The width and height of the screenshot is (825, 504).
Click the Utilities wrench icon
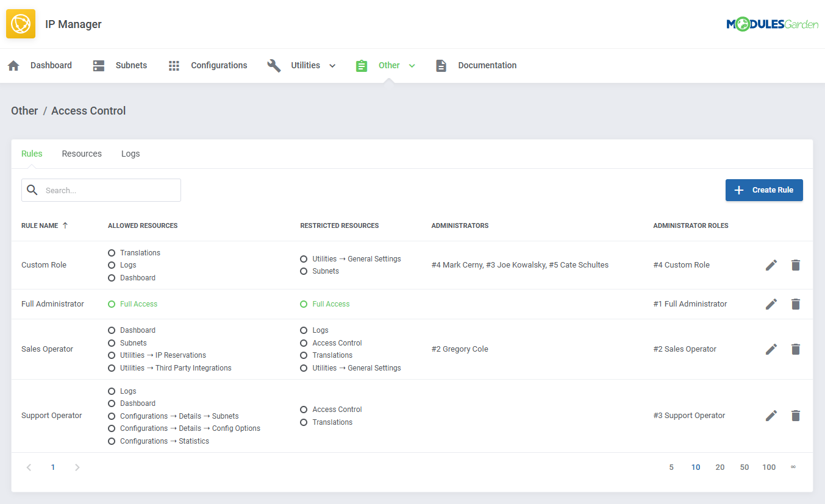pyautogui.click(x=274, y=65)
